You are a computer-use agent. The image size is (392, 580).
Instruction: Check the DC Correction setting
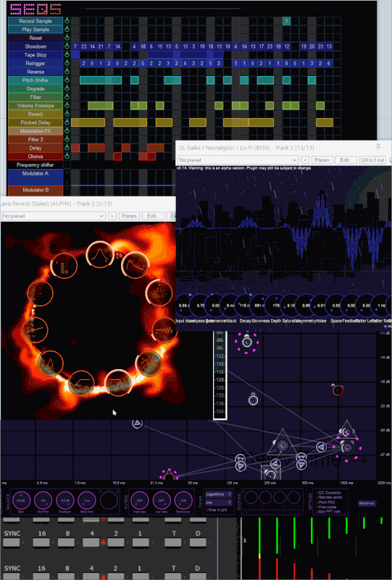point(317,493)
